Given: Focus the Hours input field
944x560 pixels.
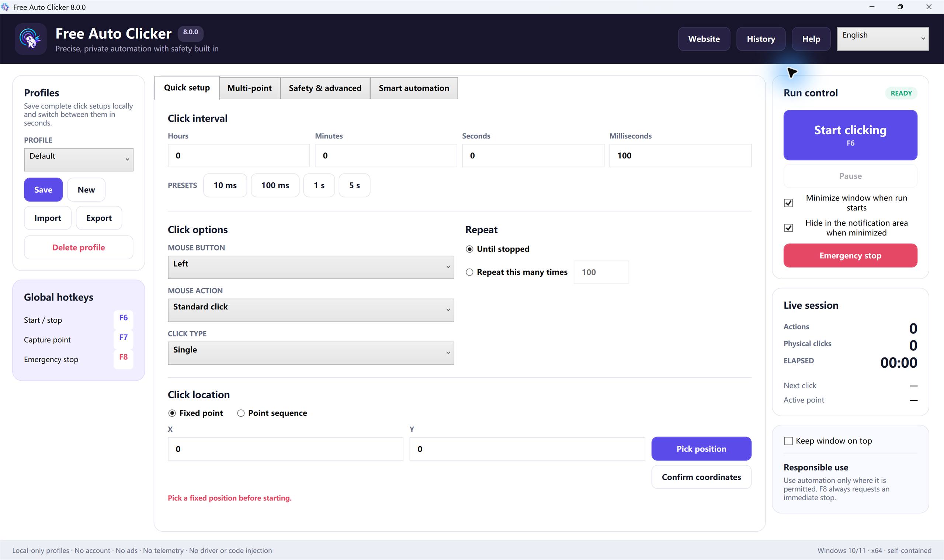Looking at the screenshot, I should (x=239, y=155).
